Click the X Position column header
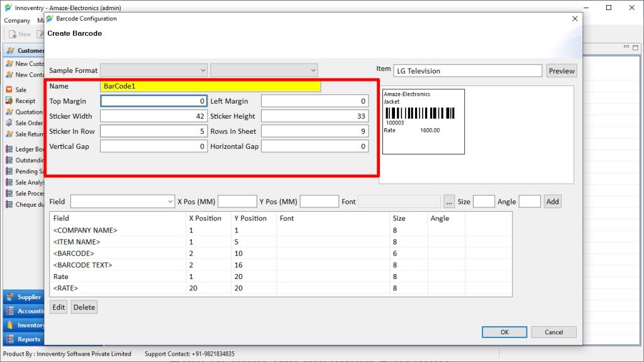644x362 pixels. coord(208,218)
